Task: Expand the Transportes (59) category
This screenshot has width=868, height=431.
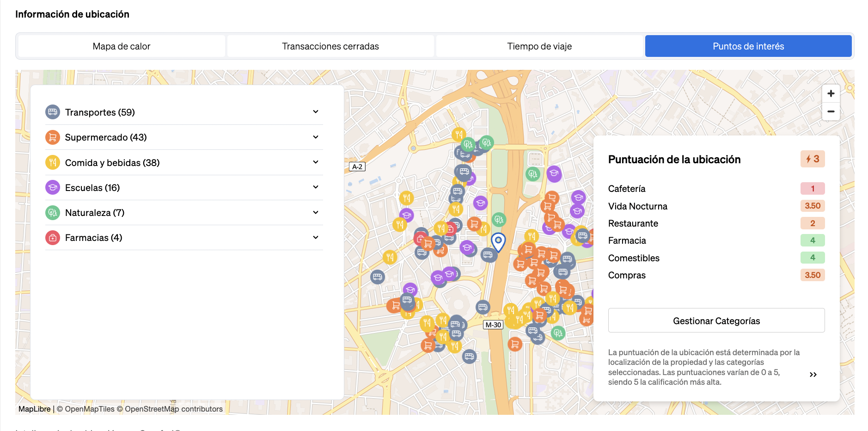Action: point(184,112)
